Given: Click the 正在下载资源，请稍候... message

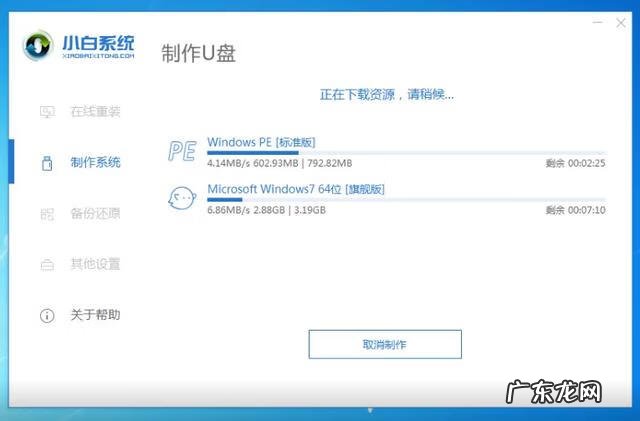Looking at the screenshot, I should [x=387, y=95].
